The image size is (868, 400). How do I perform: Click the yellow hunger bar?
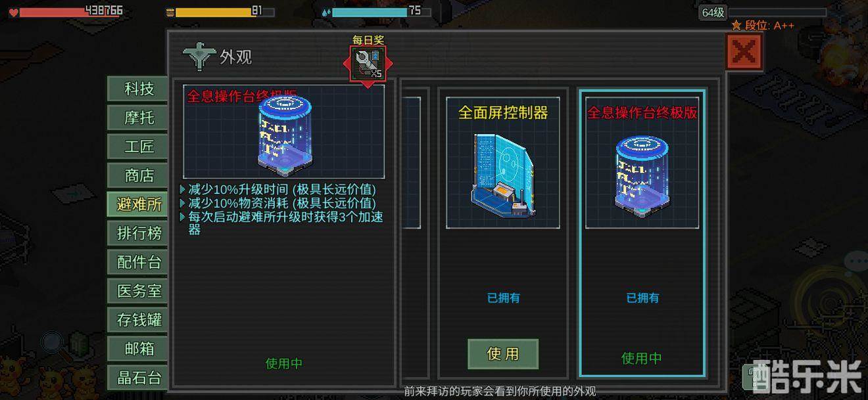(x=224, y=12)
